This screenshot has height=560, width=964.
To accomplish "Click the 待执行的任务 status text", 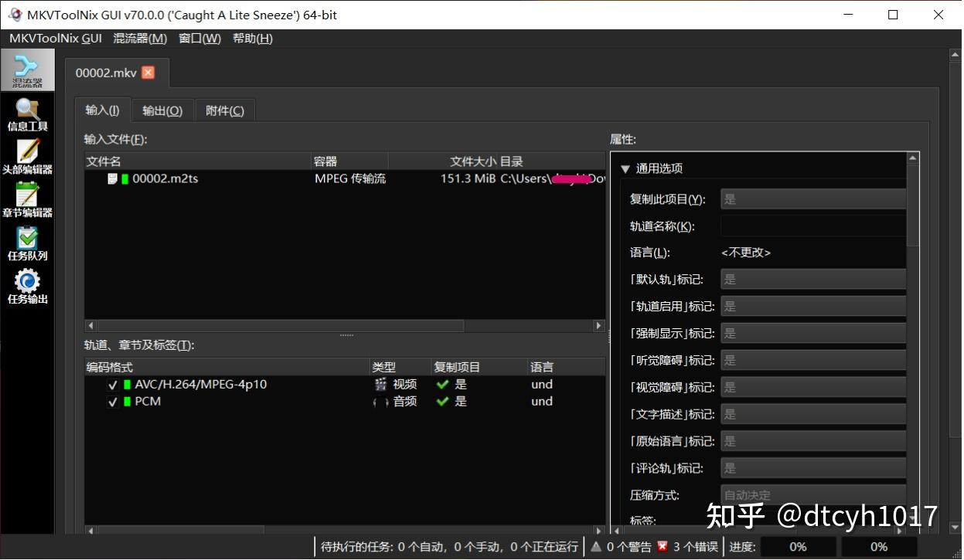I will coord(450,547).
